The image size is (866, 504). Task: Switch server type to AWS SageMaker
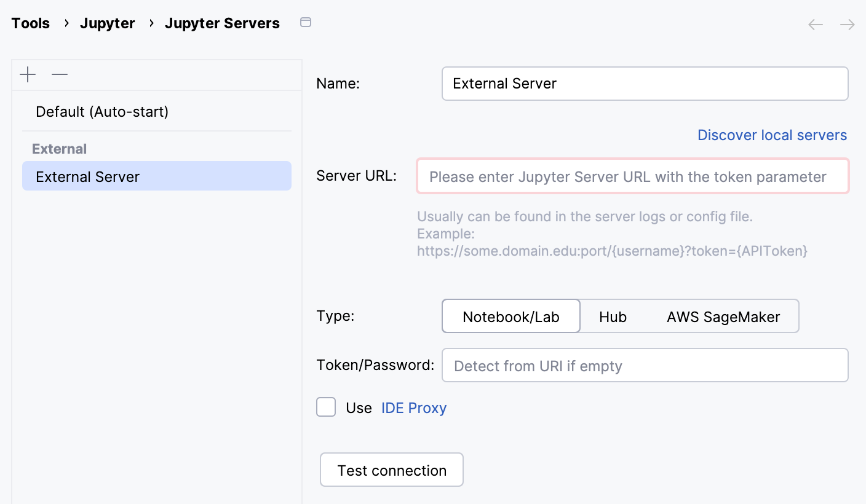pyautogui.click(x=723, y=316)
